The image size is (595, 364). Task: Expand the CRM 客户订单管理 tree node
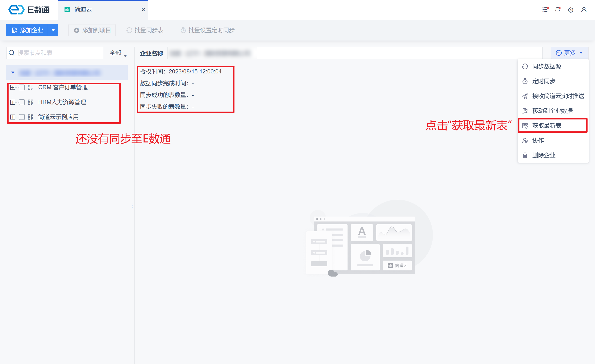click(x=13, y=87)
